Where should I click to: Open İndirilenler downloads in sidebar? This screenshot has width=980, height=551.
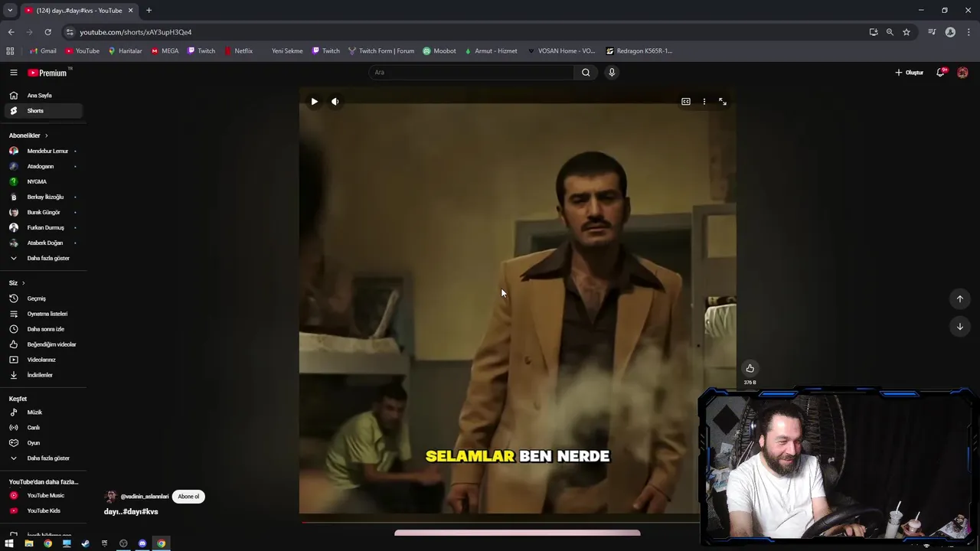click(x=43, y=375)
